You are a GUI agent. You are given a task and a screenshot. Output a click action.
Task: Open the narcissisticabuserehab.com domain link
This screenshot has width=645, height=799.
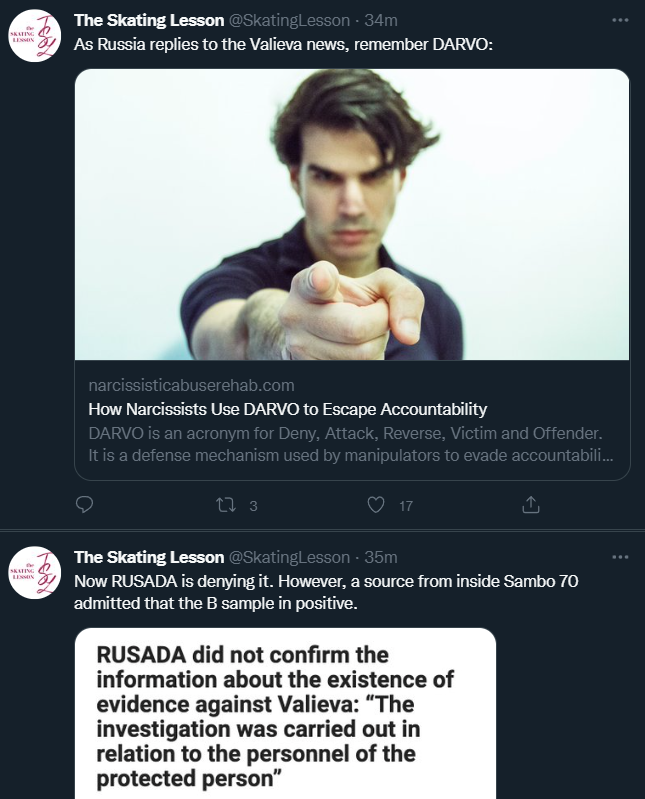point(191,385)
